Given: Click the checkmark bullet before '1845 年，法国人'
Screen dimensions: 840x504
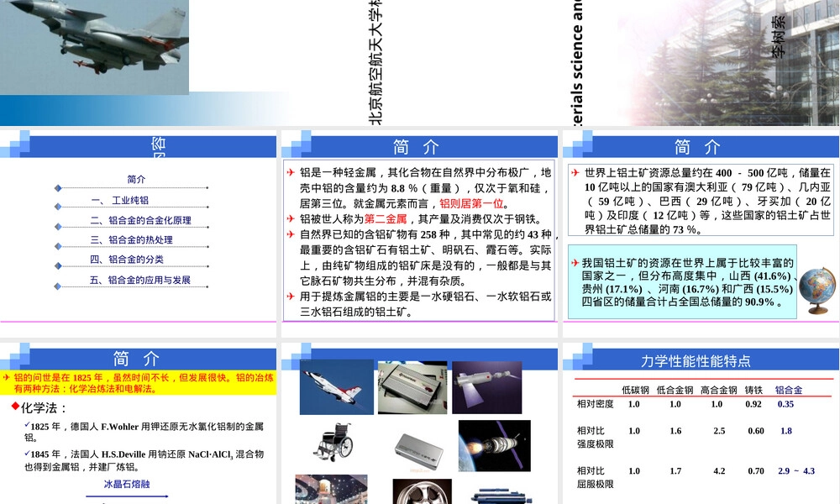Looking at the screenshot, I should (x=27, y=453).
